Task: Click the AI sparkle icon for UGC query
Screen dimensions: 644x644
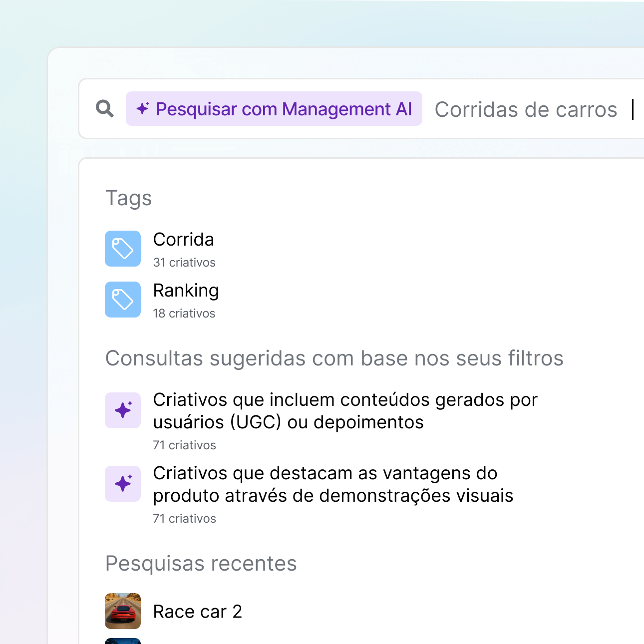Action: (x=123, y=410)
